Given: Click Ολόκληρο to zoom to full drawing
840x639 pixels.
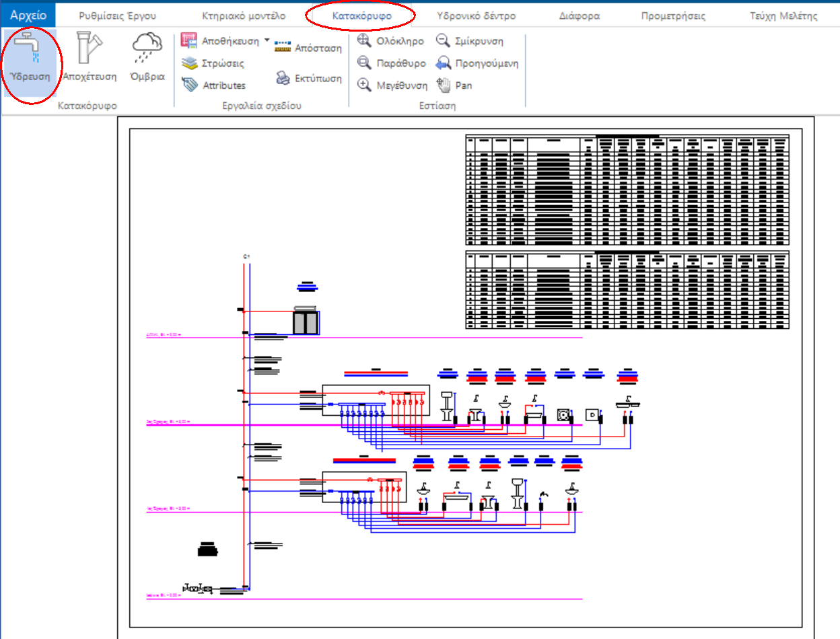Looking at the screenshot, I should coord(392,40).
